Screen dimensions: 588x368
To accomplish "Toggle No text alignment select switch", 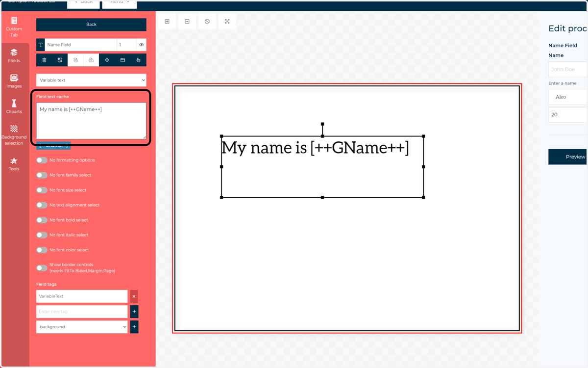I will pyautogui.click(x=42, y=205).
